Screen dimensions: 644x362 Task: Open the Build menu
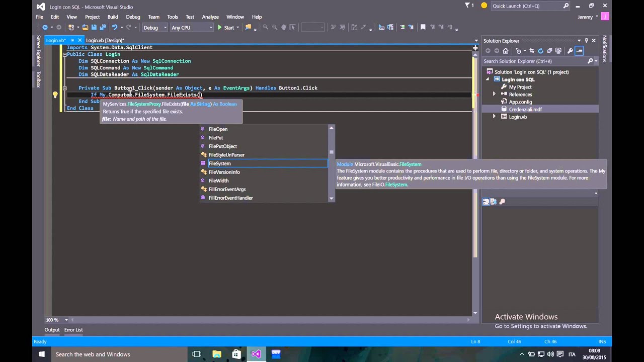(113, 17)
